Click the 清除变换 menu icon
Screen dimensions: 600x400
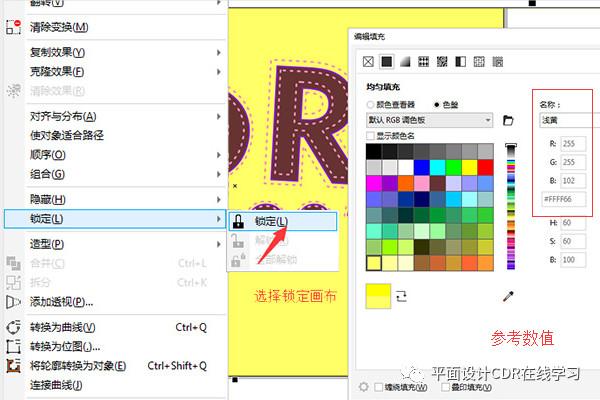point(13,27)
